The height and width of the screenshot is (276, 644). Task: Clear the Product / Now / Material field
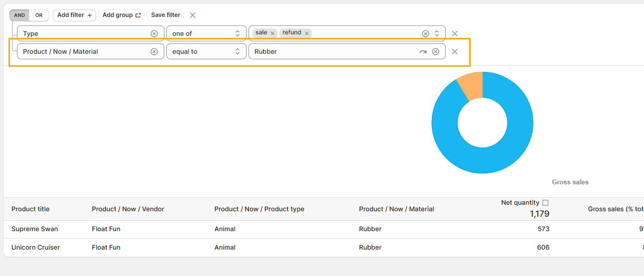(154, 51)
